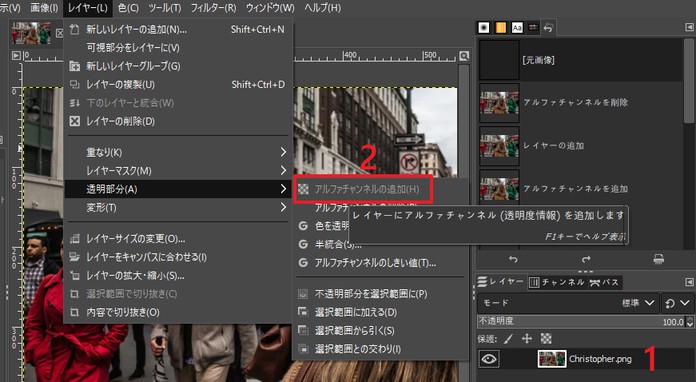The image size is (696, 382).
Task: Open the layer mode group switcher dropdown
Action: (677, 303)
